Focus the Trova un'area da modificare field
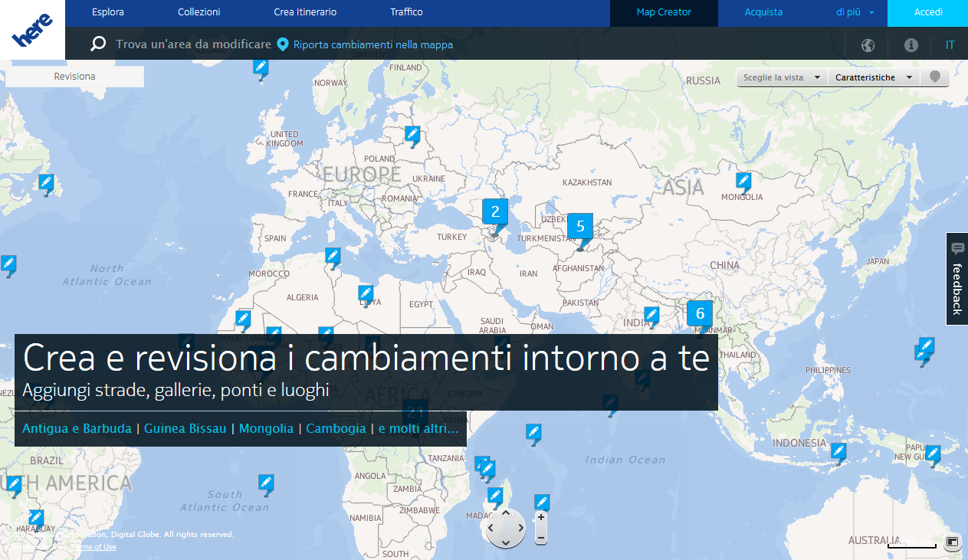Screen dimensions: 968x560 193,44
